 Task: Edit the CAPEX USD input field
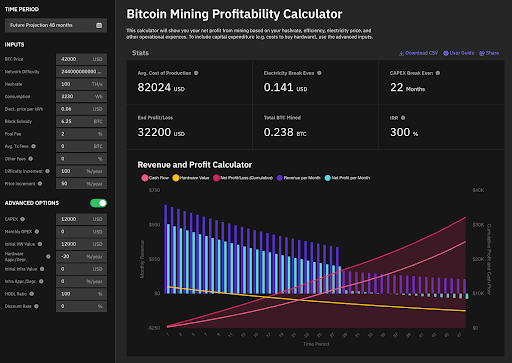pyautogui.click(x=81, y=219)
